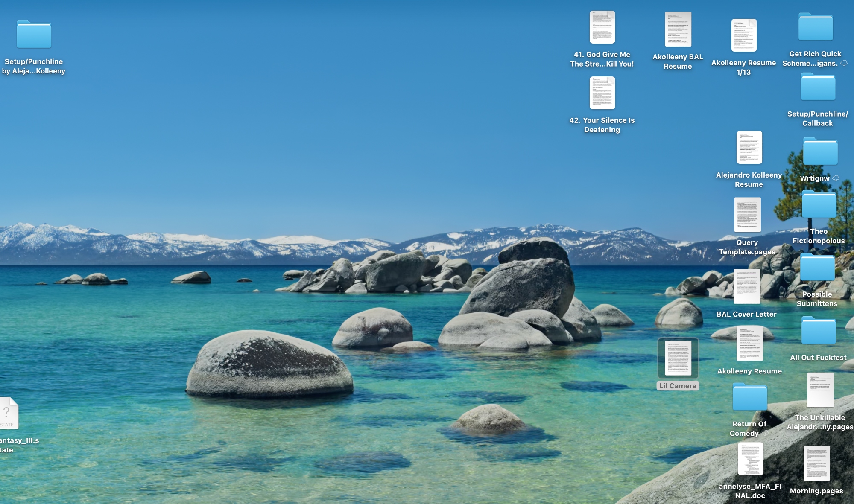This screenshot has width=854, height=504.
Task: Click the iCloud status icon beside Wrtignw
Action: [x=836, y=178]
